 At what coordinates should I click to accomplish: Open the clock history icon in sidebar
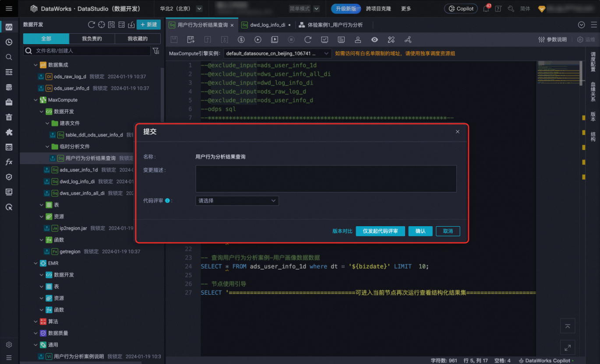pyautogui.click(x=9, y=42)
